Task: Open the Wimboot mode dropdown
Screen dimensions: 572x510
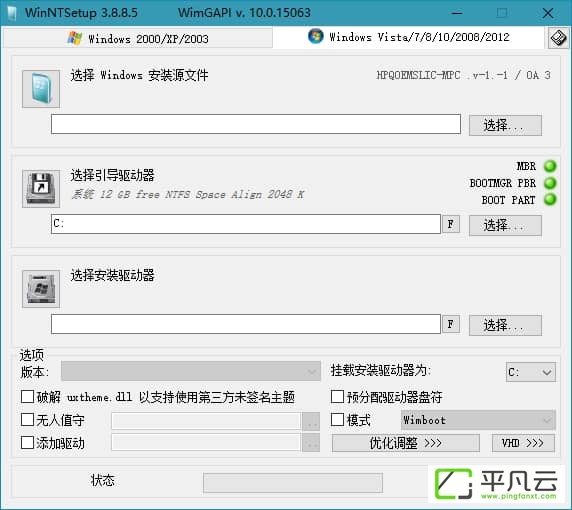Action: click(x=478, y=420)
